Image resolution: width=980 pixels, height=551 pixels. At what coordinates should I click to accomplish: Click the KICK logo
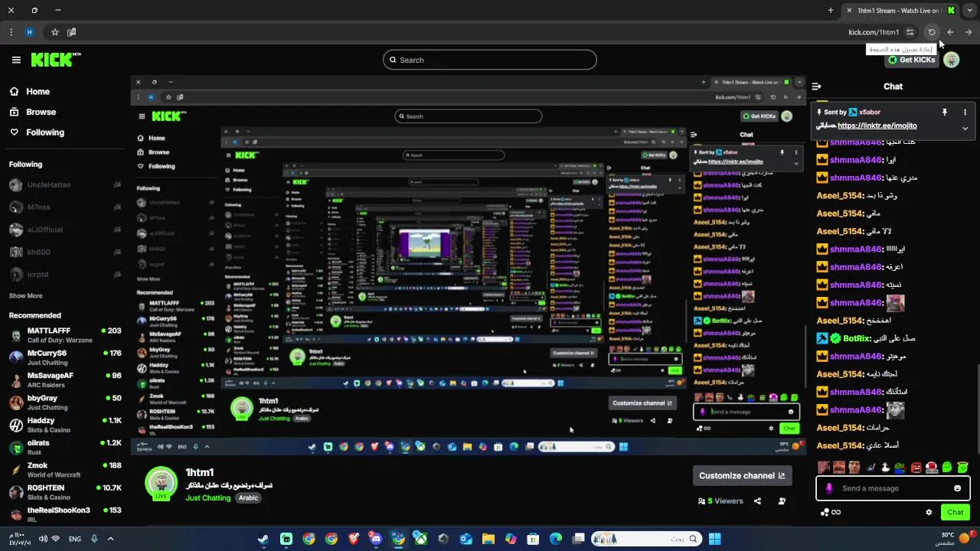[x=56, y=60]
